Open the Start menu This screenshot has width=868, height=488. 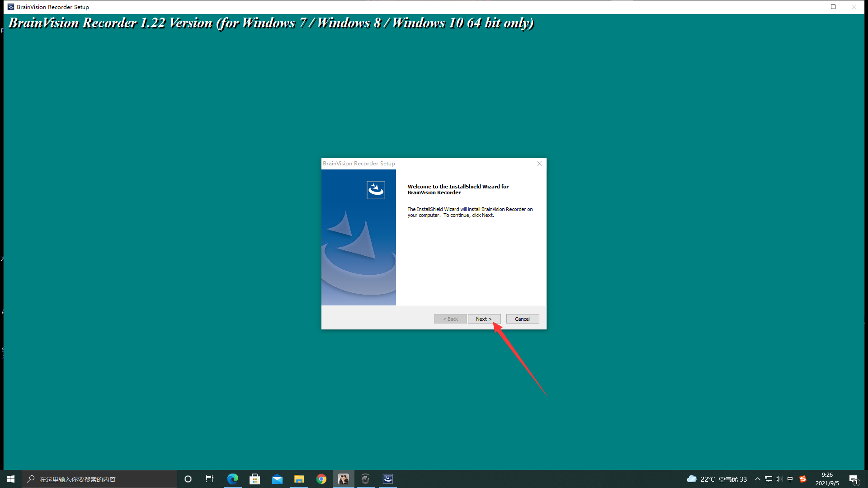point(11,479)
